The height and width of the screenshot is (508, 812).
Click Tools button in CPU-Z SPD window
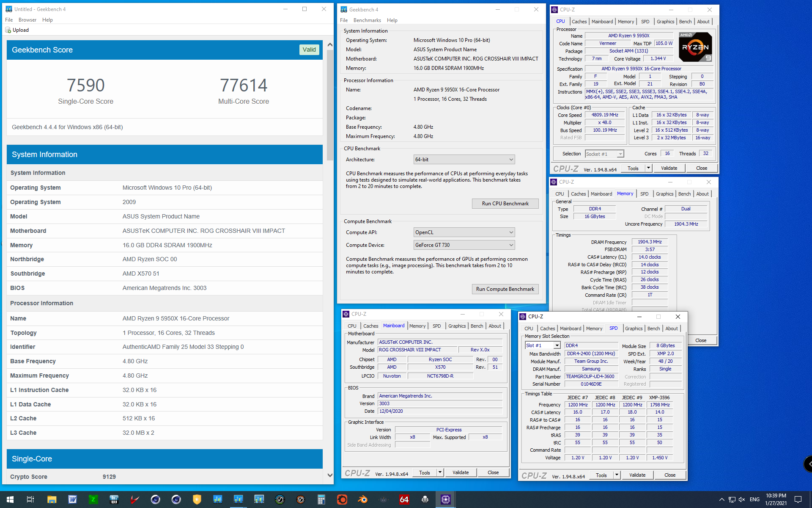601,475
